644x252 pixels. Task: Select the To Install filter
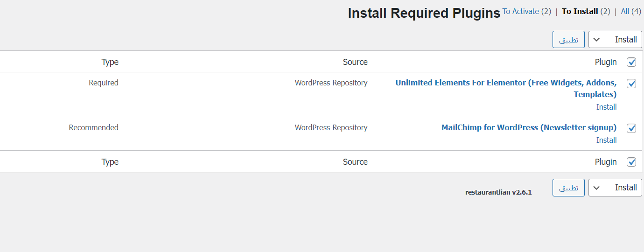580,11
